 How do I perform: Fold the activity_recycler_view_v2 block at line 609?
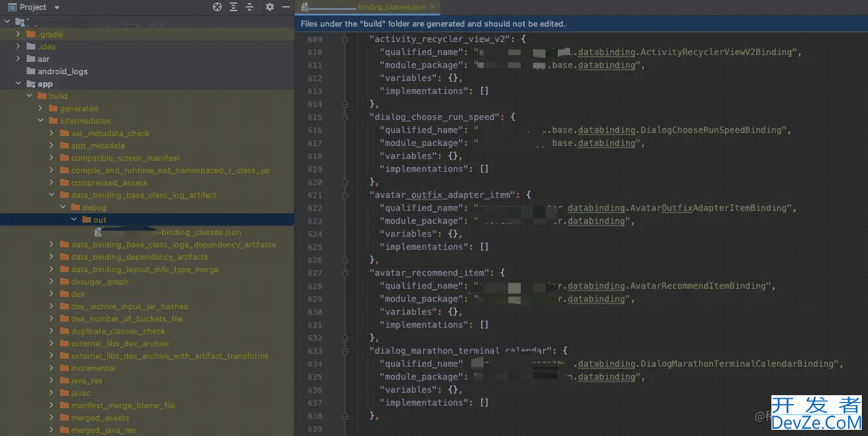point(345,39)
